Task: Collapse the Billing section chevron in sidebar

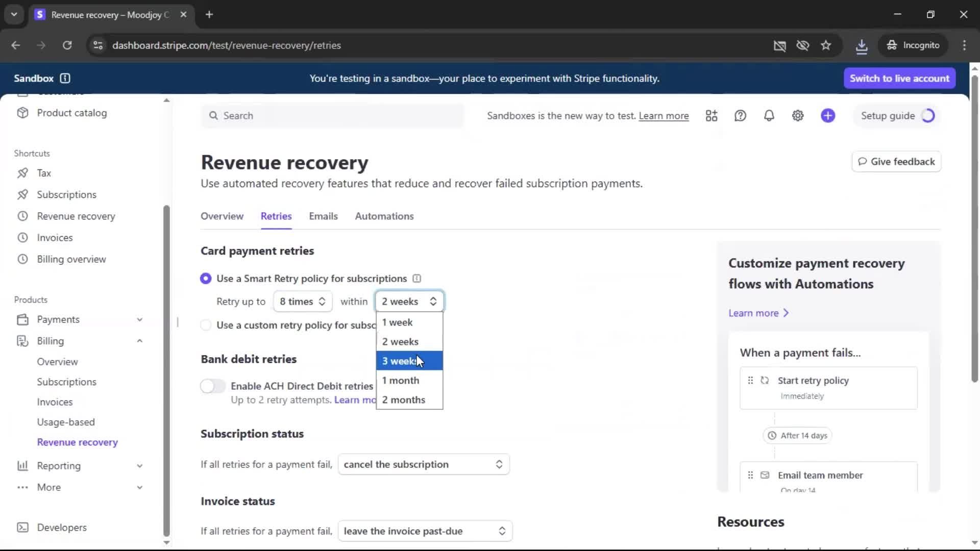Action: click(139, 341)
